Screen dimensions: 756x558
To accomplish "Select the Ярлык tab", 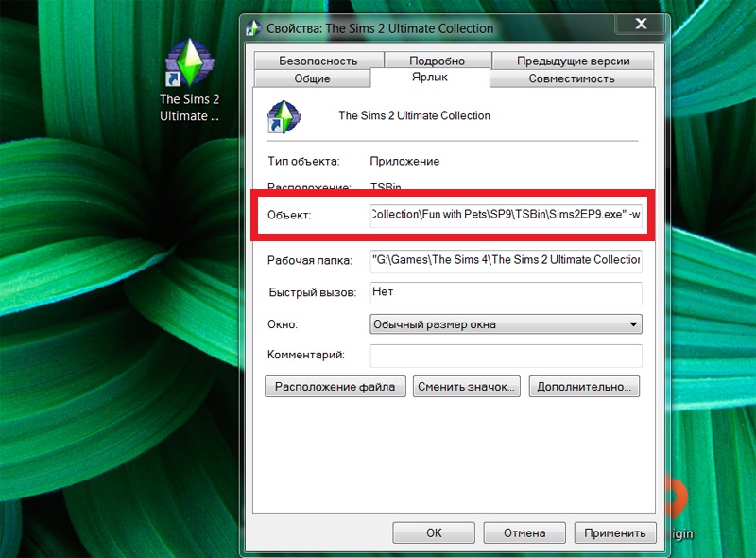I will point(430,78).
